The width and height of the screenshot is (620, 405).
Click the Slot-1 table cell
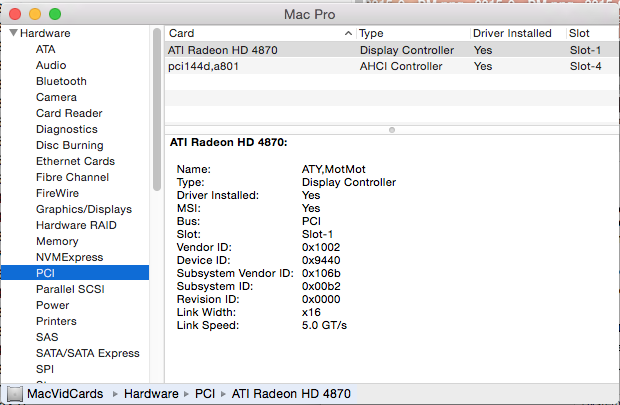pos(586,50)
